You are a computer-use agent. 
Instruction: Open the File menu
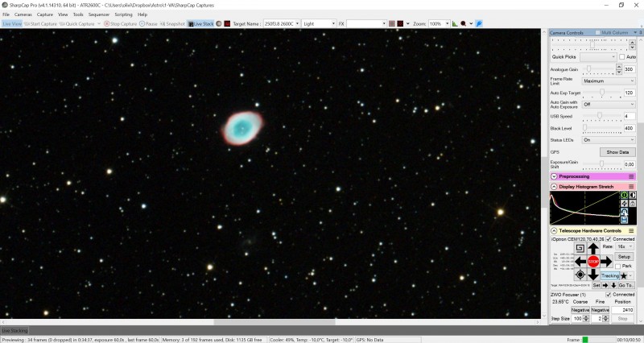(x=6, y=14)
